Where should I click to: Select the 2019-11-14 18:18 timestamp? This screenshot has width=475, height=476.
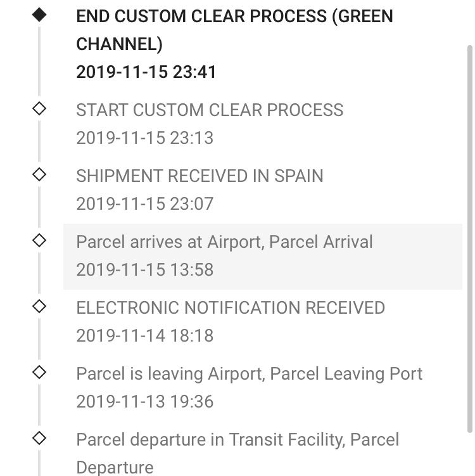coord(144,335)
